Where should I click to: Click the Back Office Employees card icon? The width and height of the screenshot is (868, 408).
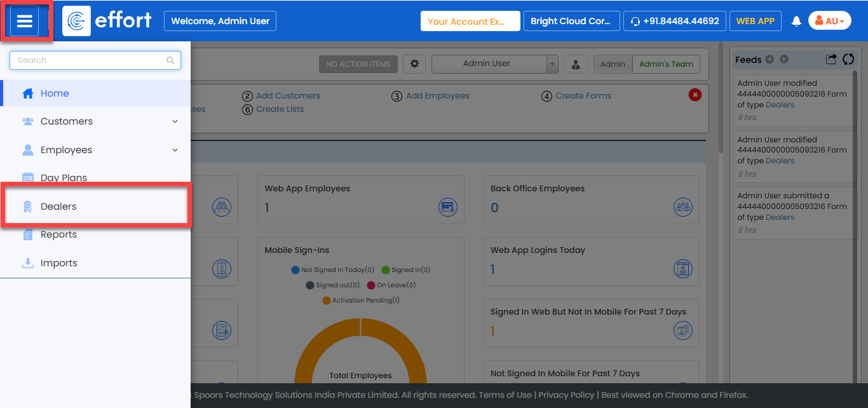(x=683, y=207)
